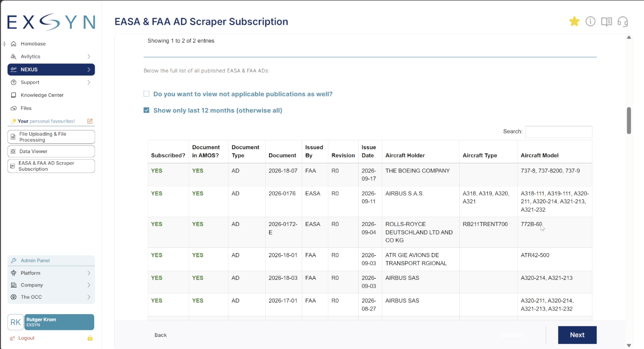
Task: Expand the NEXUS submenu chevron
Action: 89,69
